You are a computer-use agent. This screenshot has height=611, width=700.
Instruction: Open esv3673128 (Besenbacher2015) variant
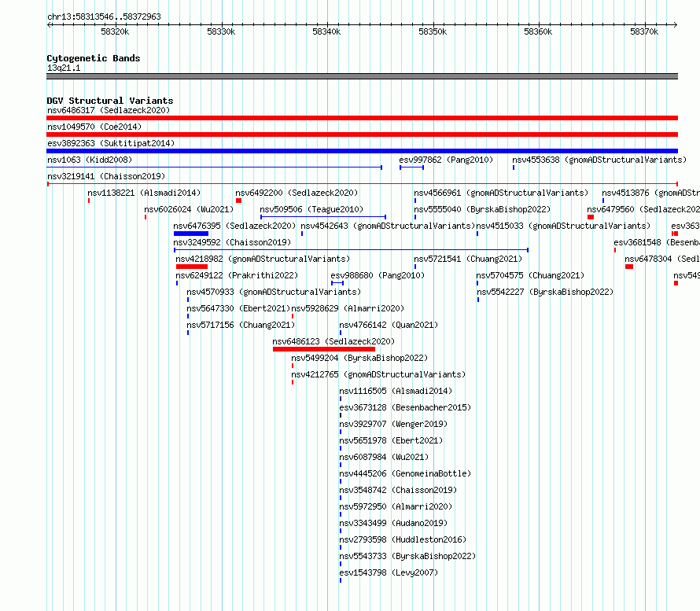[405, 407]
